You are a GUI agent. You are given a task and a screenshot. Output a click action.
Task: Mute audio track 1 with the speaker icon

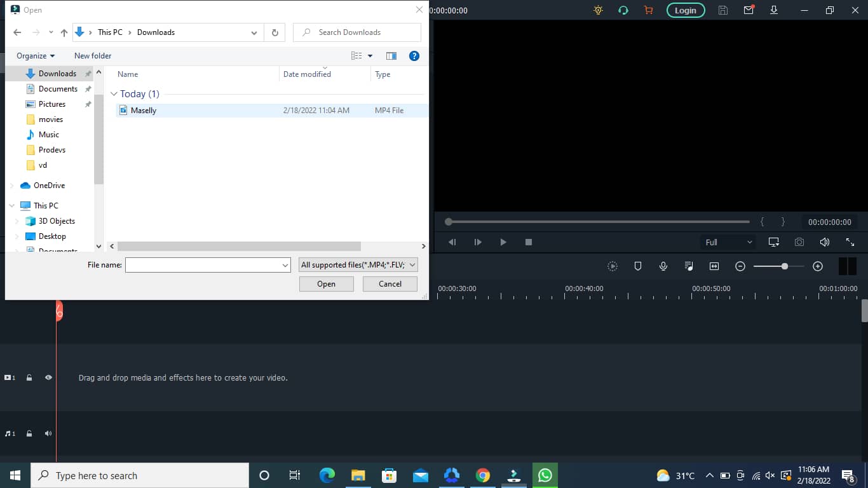point(48,433)
